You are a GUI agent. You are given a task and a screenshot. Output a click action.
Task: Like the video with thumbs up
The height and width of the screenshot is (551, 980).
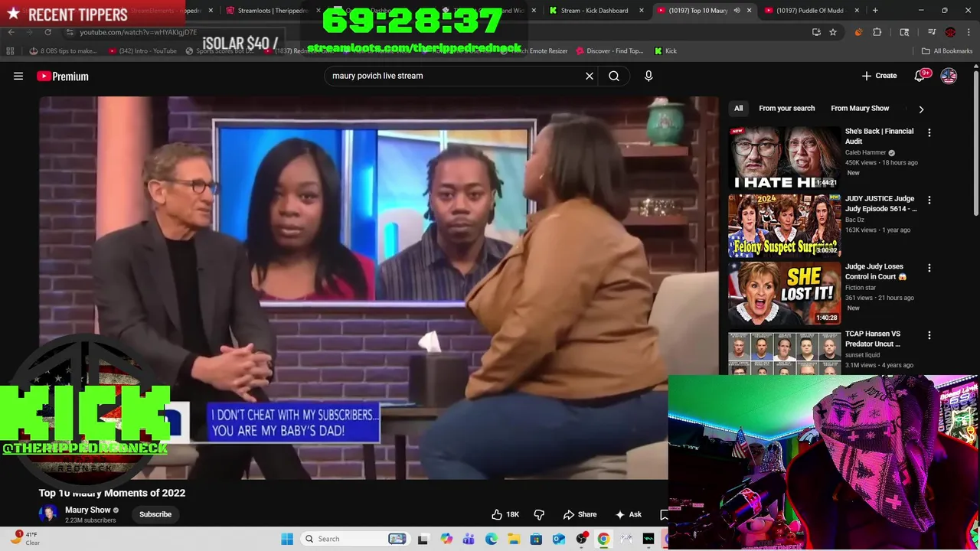click(505, 514)
